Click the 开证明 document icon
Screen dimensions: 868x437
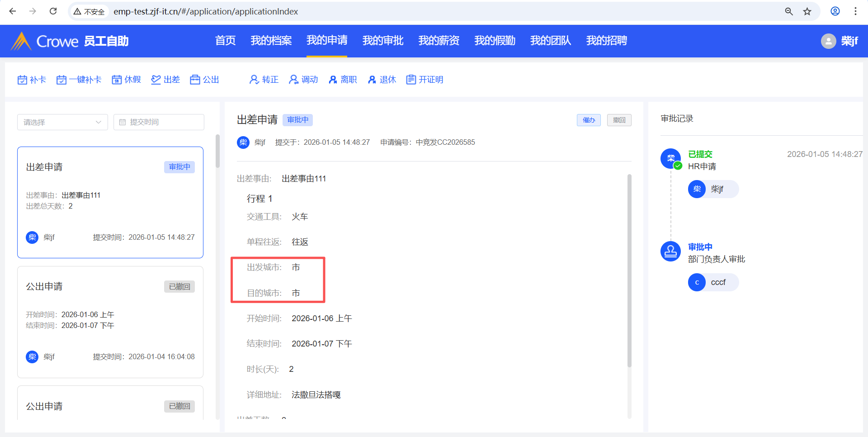click(x=411, y=80)
